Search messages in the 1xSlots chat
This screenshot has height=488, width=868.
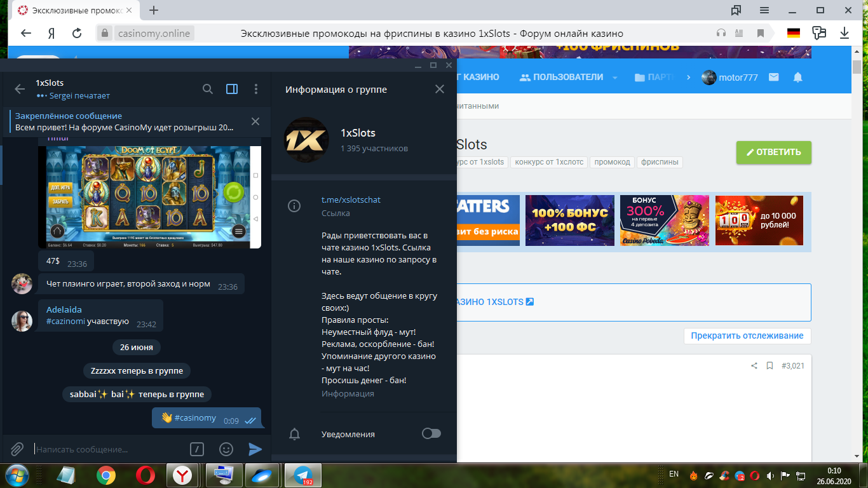pyautogui.click(x=208, y=89)
